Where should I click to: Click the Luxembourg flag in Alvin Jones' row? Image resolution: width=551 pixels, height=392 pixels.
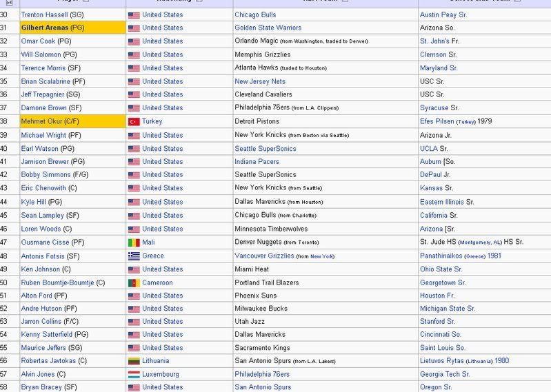click(x=134, y=375)
